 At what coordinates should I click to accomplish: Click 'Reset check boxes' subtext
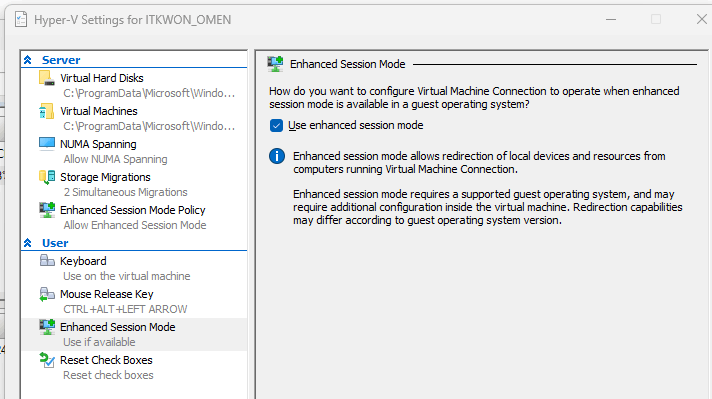[x=108, y=375]
